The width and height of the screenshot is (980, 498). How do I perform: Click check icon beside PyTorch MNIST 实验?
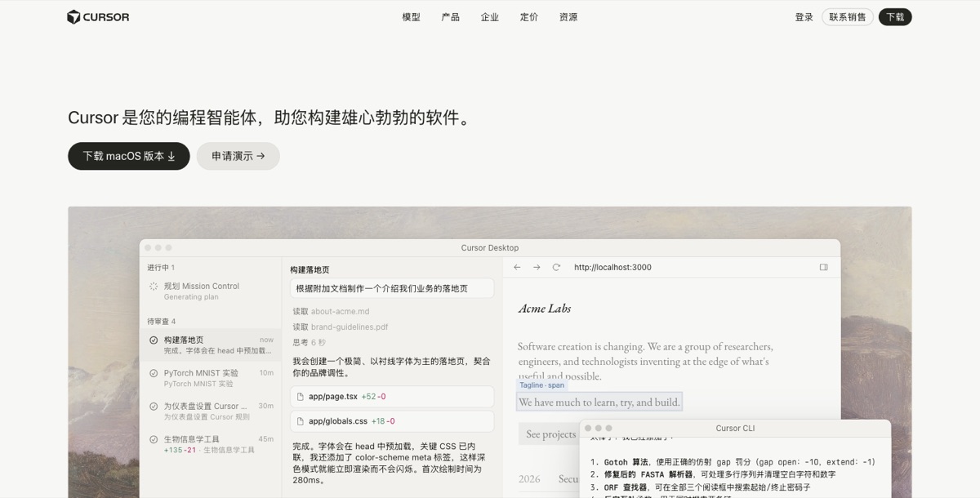pos(154,373)
